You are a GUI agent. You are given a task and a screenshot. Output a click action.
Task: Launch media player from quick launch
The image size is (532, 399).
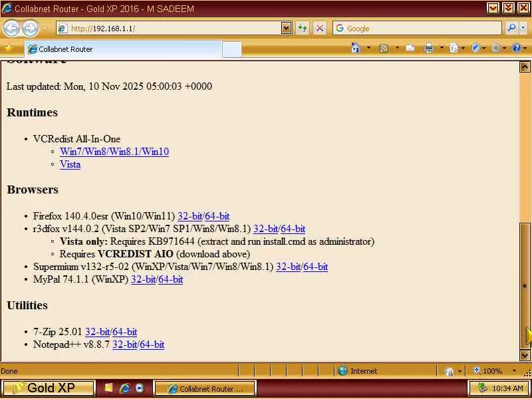pos(140,388)
